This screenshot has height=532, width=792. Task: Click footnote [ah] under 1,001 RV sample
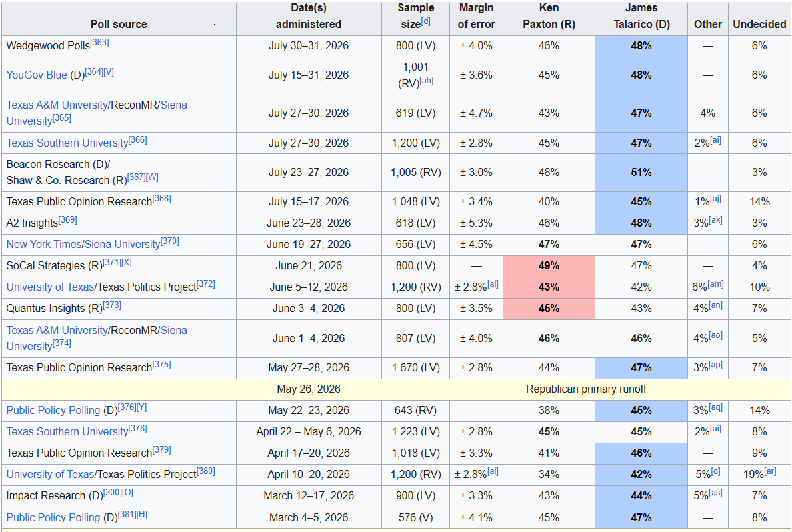[426, 80]
